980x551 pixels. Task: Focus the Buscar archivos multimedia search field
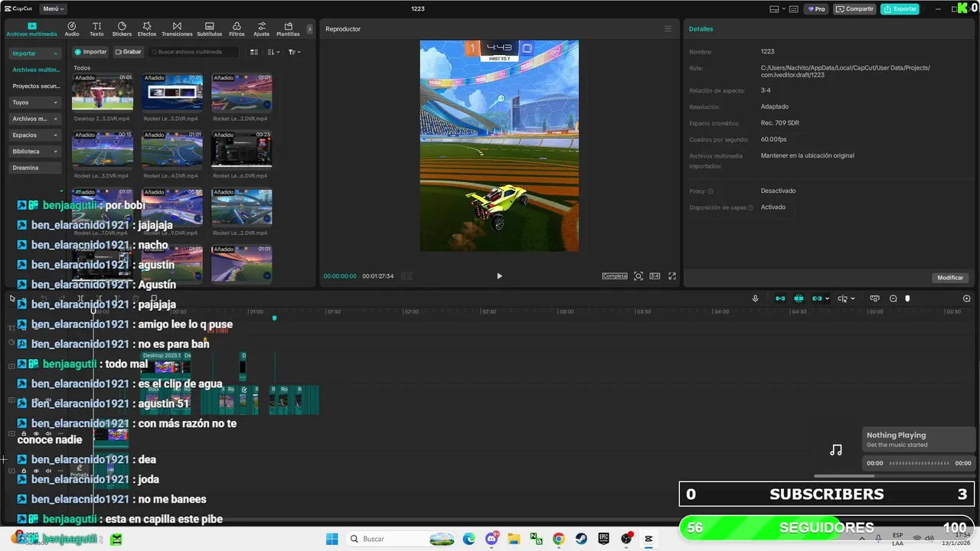194,52
